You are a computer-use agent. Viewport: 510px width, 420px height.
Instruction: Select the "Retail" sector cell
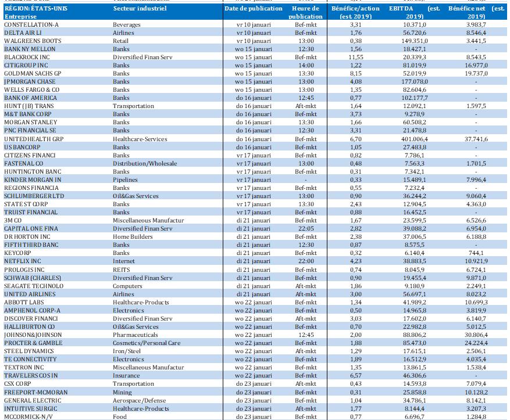pos(120,41)
